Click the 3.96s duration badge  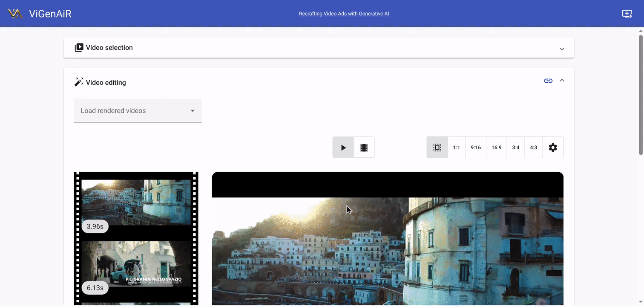tap(95, 226)
